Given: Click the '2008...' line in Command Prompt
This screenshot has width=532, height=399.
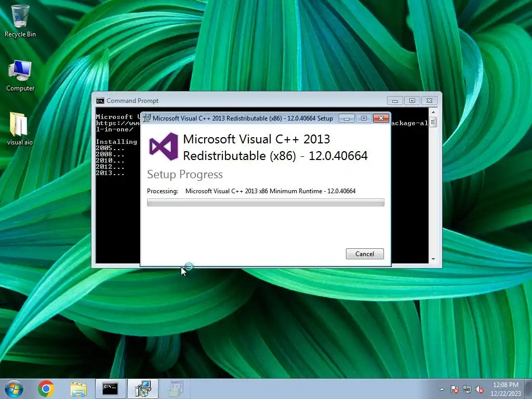Looking at the screenshot, I should tap(110, 154).
